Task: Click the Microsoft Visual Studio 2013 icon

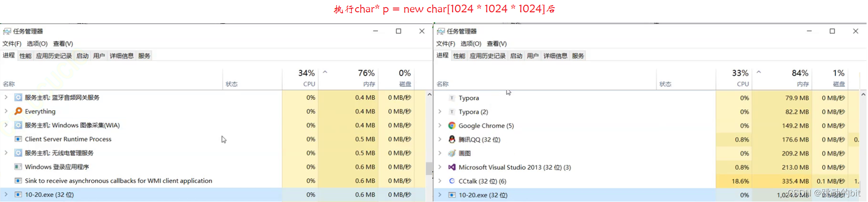Action: pos(452,167)
